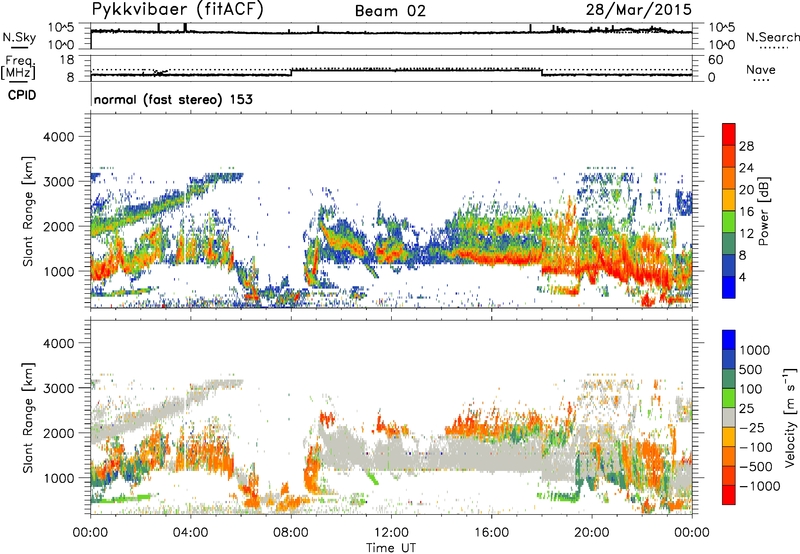Image resolution: width=800 pixels, height=554 pixels.
Task: Click 'Slant Range [km]' label of power panel
Action: 28,211
